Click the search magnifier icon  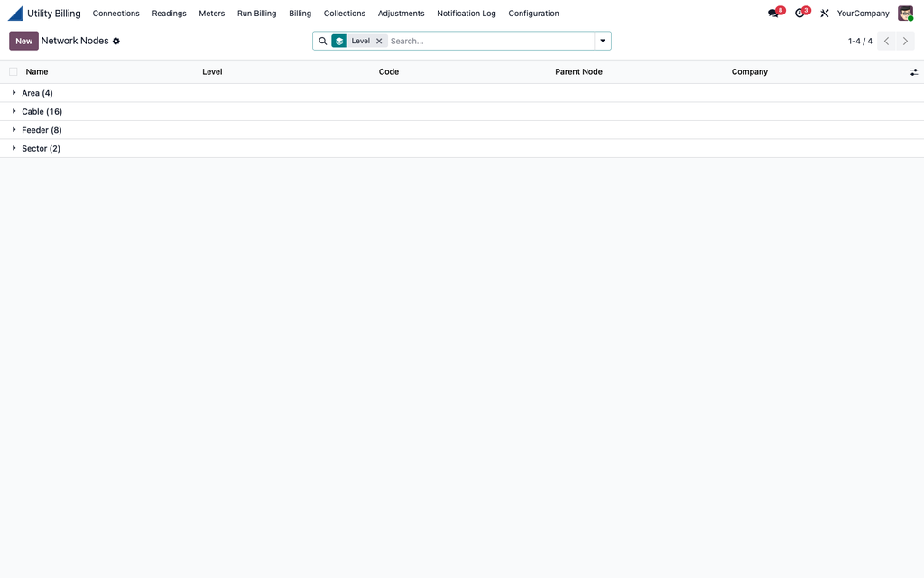[x=322, y=41]
